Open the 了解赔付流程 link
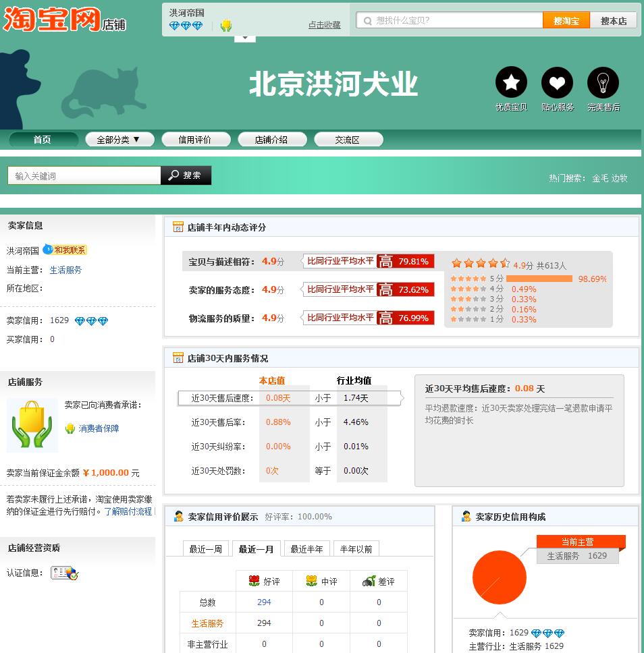Viewport: 644px width, 653px height. pyautogui.click(x=128, y=511)
